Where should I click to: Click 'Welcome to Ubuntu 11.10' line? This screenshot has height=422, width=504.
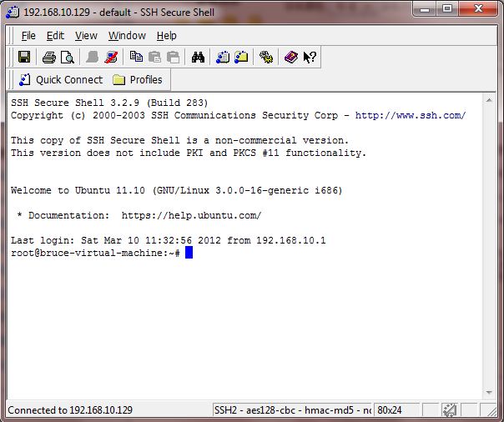point(177,190)
